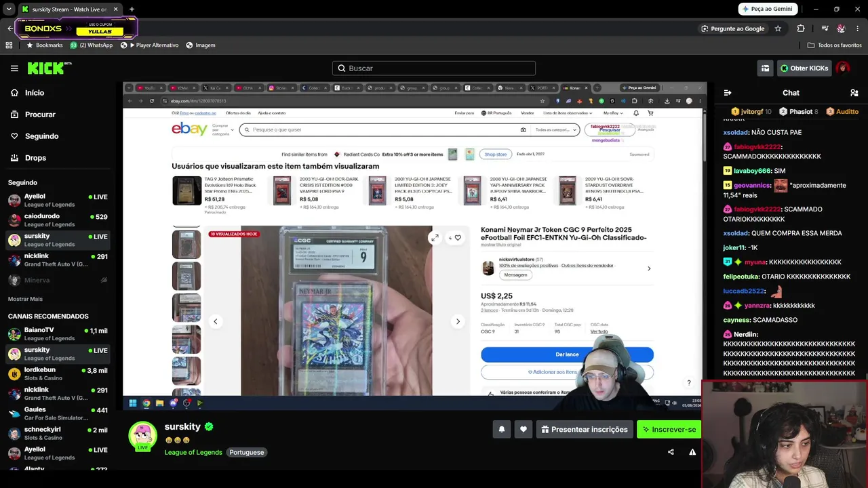Image resolution: width=868 pixels, height=488 pixels.
Task: Click top gifter Phasiot in chat
Action: (799, 111)
